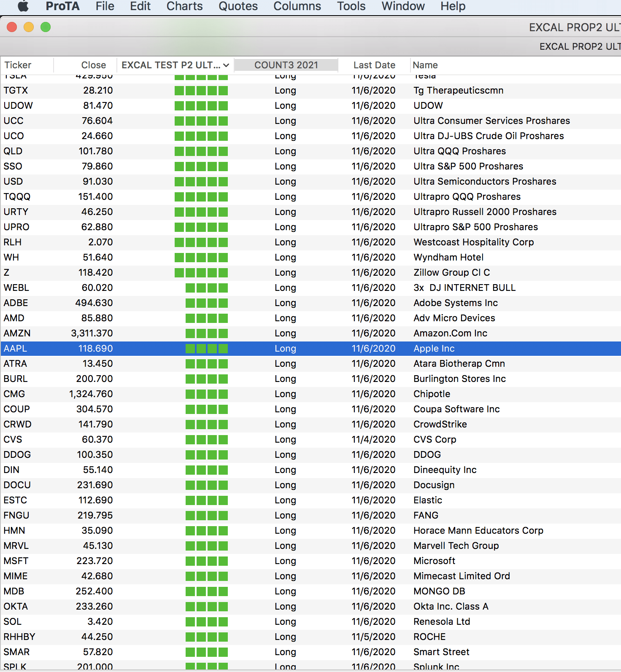Open the Columns menu
Screen dimensions: 621x672
pos(297,6)
